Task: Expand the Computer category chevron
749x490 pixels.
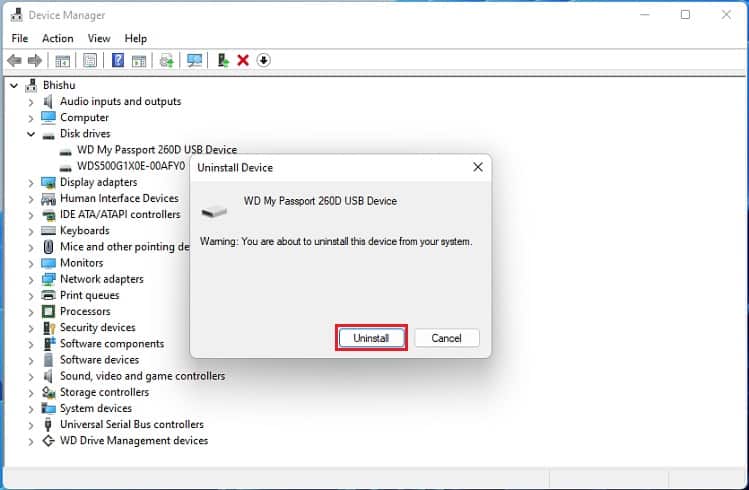Action: click(x=31, y=118)
